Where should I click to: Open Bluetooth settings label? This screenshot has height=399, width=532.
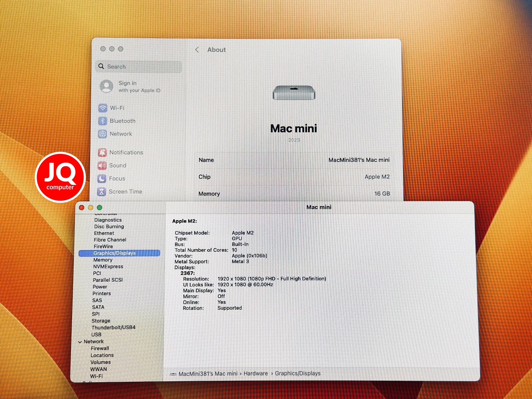[x=123, y=121]
